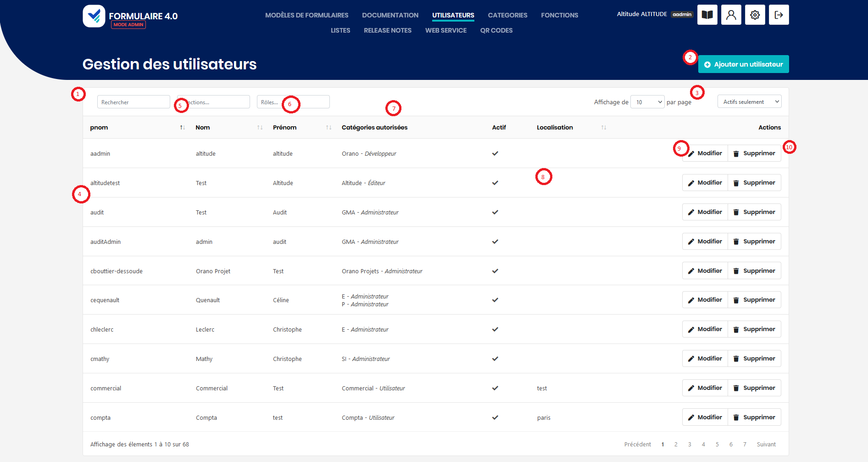
Task: Sort by Localisation column arrows
Action: click(x=604, y=128)
